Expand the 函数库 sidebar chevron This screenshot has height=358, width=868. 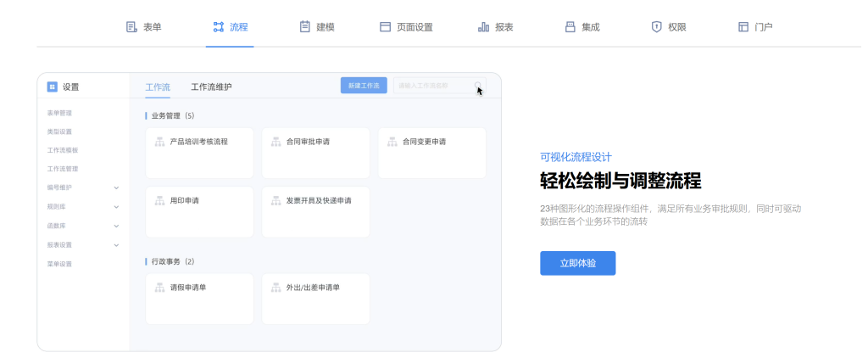tap(116, 227)
